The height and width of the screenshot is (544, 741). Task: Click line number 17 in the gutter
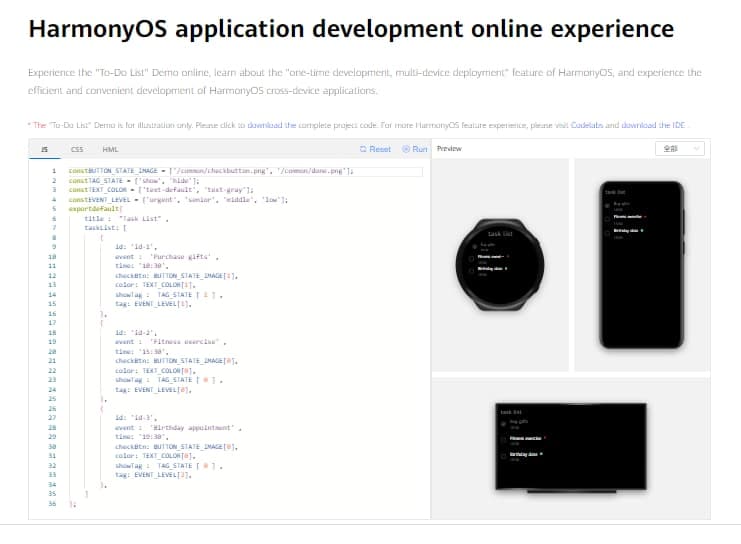[52, 323]
